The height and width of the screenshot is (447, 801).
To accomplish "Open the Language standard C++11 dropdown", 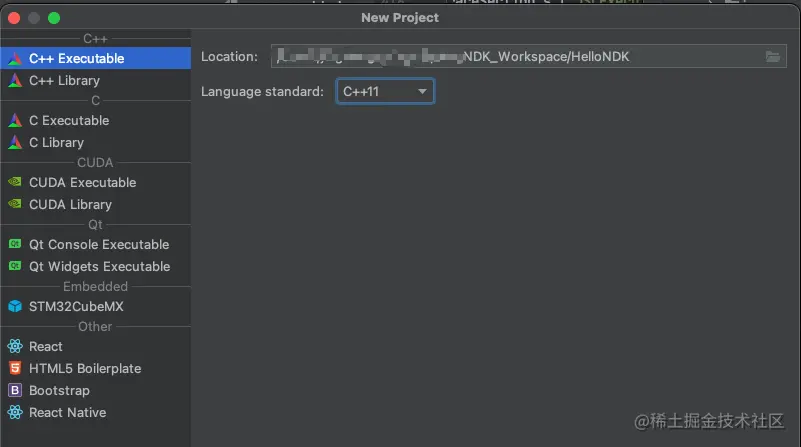I will 385,91.
